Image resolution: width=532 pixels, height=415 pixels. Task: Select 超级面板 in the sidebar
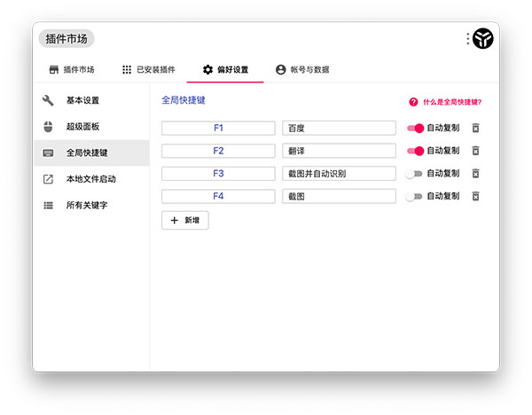tap(82, 126)
